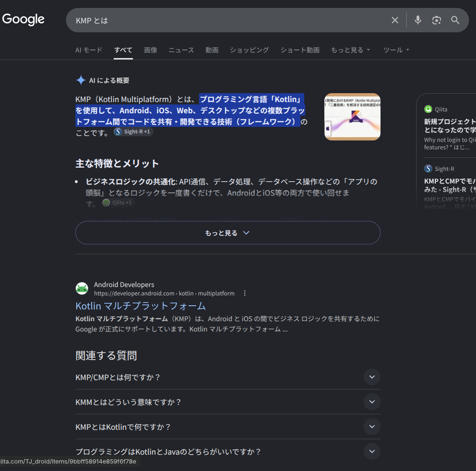The height and width of the screenshot is (471, 476).
Task: Open the もっと見る dropdown in tab bar
Action: [x=350, y=50]
